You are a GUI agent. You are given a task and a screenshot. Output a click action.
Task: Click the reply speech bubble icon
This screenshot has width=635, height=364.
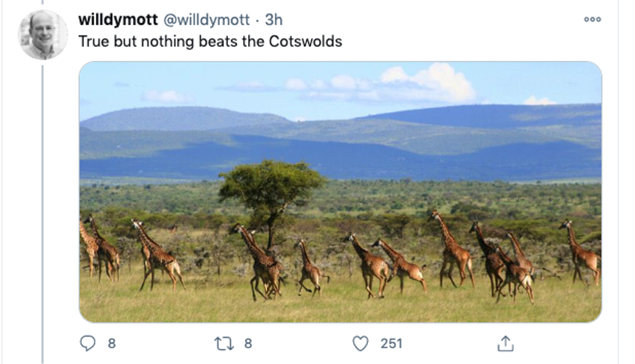(88, 343)
